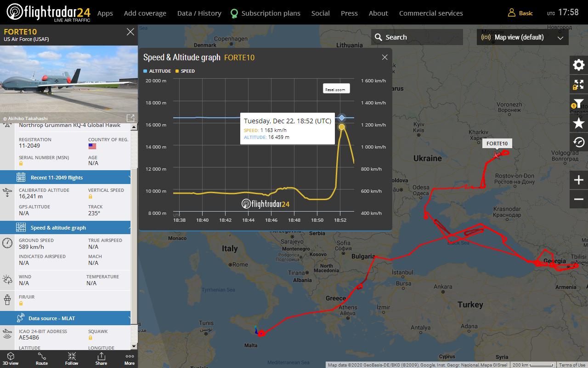The width and height of the screenshot is (588, 368).
Task: Click the UTC clock time display
Action: point(568,13)
